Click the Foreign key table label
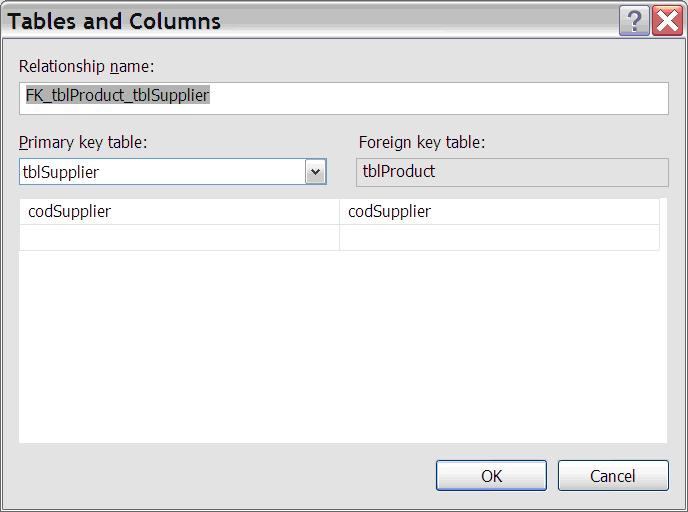Viewport: 688px width, 512px height. pyautogui.click(x=421, y=143)
